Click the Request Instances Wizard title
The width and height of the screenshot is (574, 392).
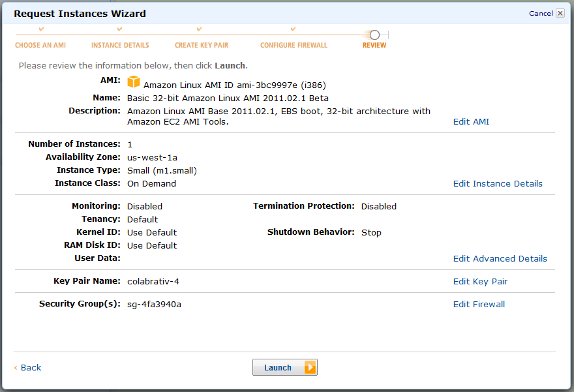(x=80, y=14)
